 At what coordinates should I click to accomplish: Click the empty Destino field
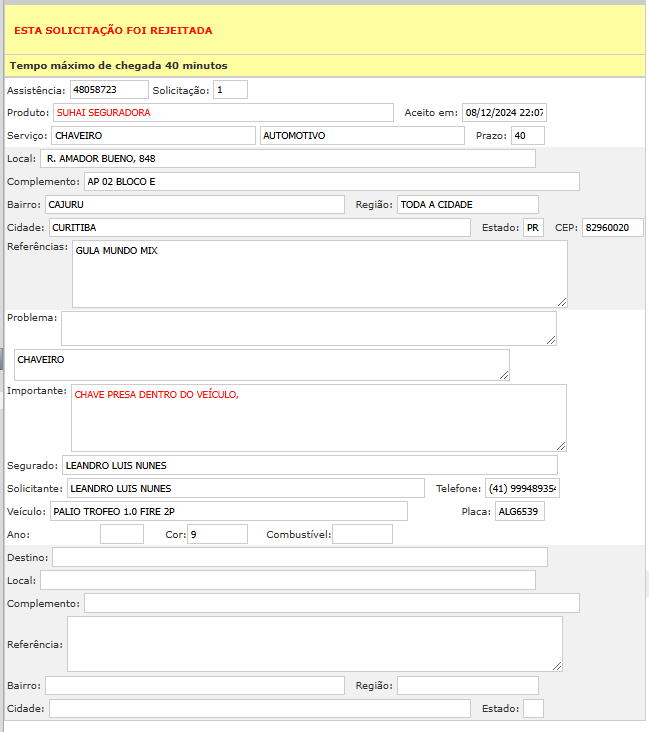tap(299, 557)
